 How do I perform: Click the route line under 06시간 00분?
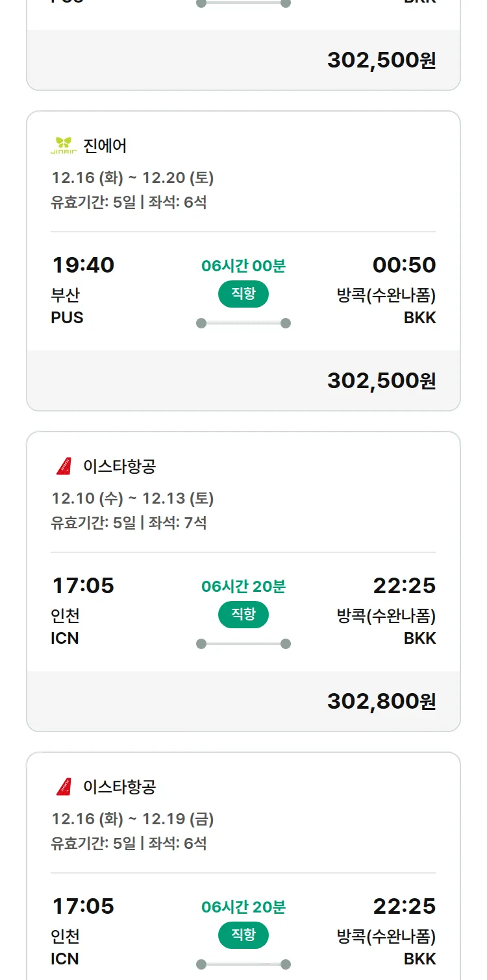click(x=243, y=323)
